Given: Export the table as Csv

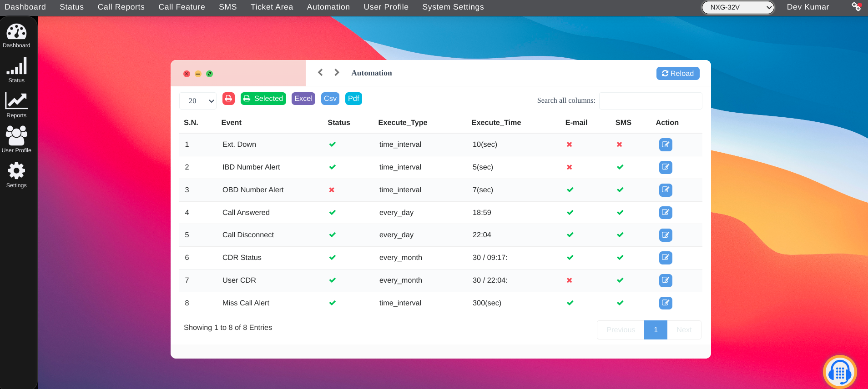Looking at the screenshot, I should [330, 99].
